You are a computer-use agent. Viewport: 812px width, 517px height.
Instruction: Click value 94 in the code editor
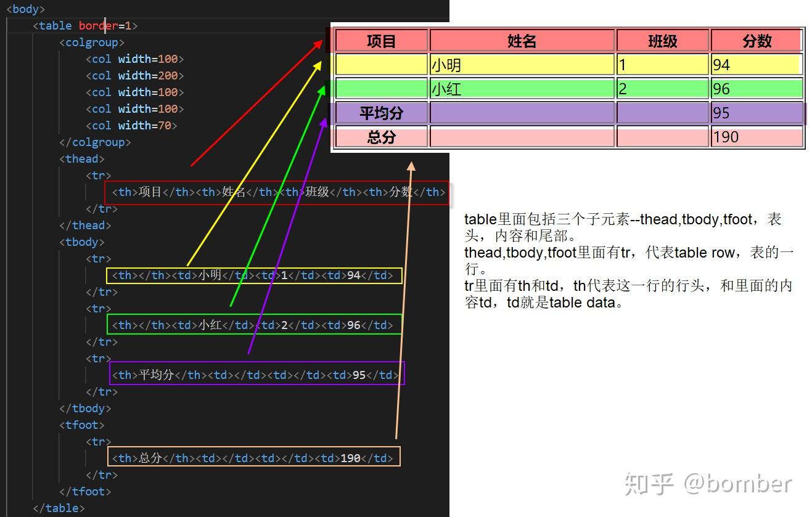pos(354,275)
